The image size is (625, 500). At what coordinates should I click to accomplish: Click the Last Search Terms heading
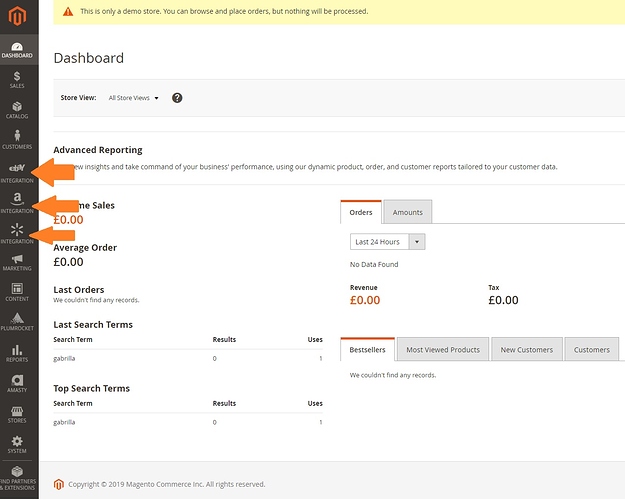click(x=93, y=325)
